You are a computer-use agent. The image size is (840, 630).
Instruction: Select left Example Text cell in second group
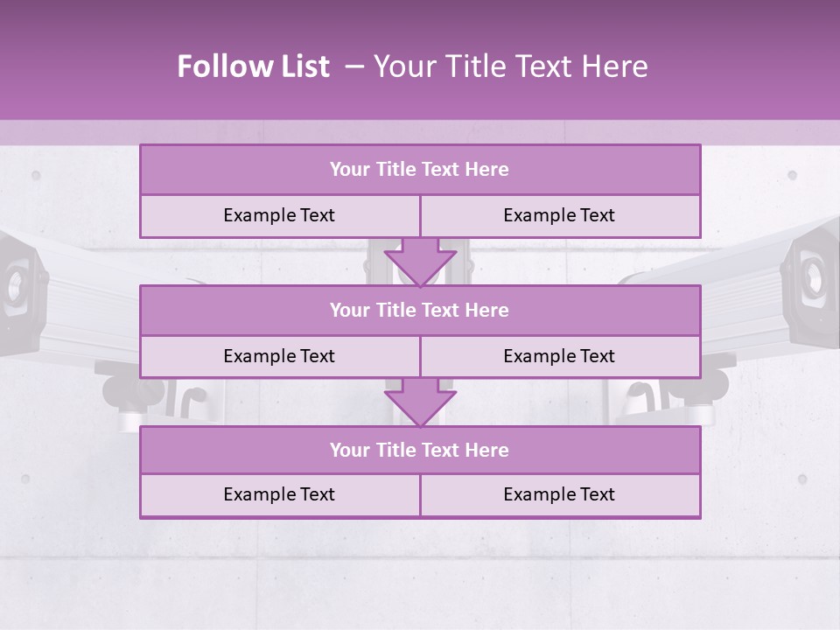[280, 356]
